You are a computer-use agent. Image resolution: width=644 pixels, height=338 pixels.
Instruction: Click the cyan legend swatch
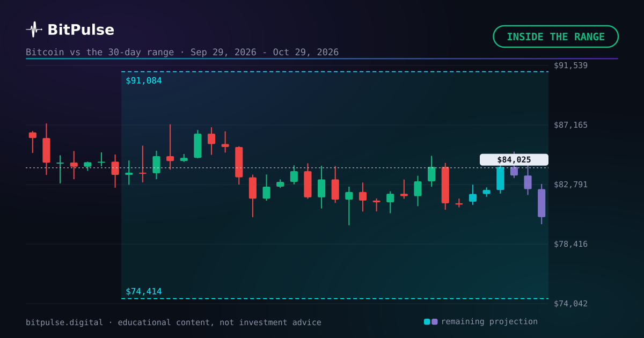(x=427, y=322)
